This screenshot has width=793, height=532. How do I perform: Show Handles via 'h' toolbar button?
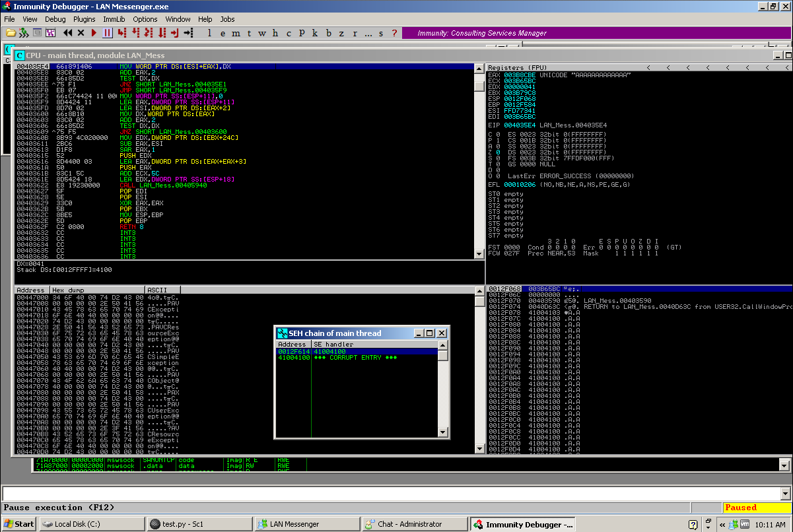pos(275,32)
